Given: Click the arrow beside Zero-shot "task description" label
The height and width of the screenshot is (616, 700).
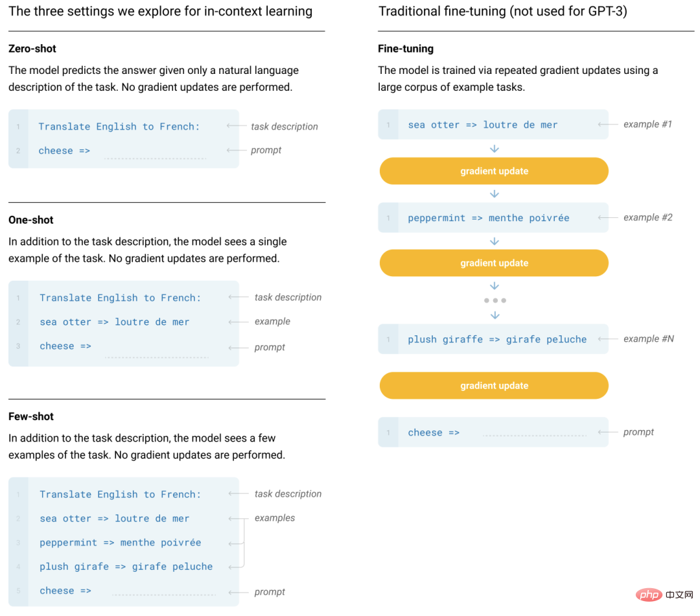Looking at the screenshot, I should [237, 126].
